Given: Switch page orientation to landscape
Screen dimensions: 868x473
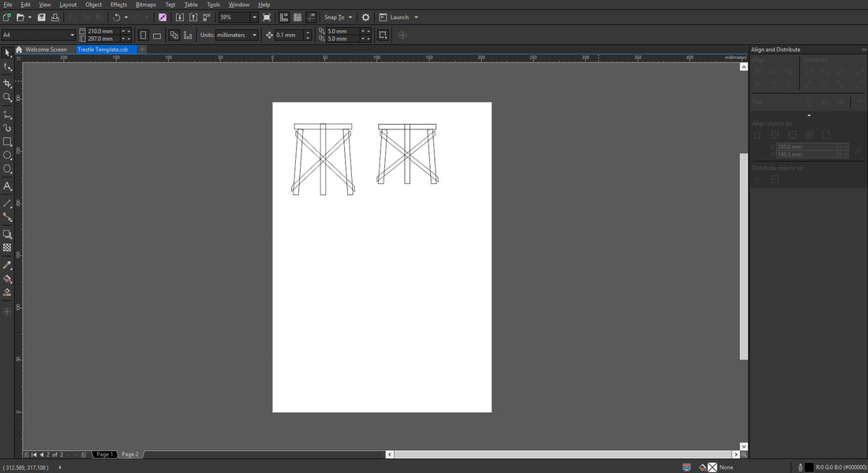Looking at the screenshot, I should click(x=155, y=35).
